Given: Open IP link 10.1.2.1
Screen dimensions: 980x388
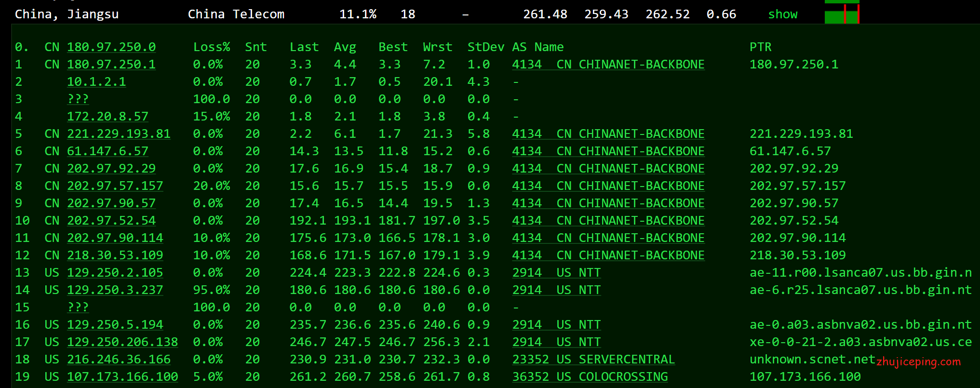Looking at the screenshot, I should 96,82.
